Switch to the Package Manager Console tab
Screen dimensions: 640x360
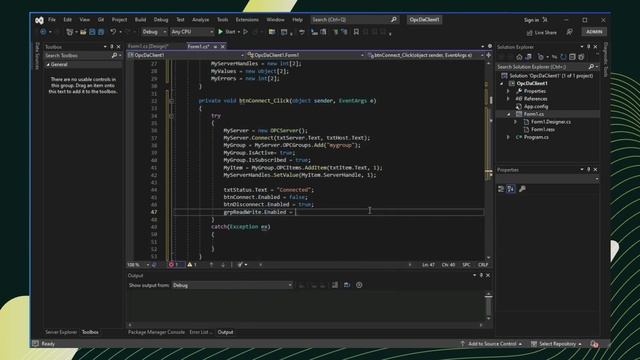[156, 332]
